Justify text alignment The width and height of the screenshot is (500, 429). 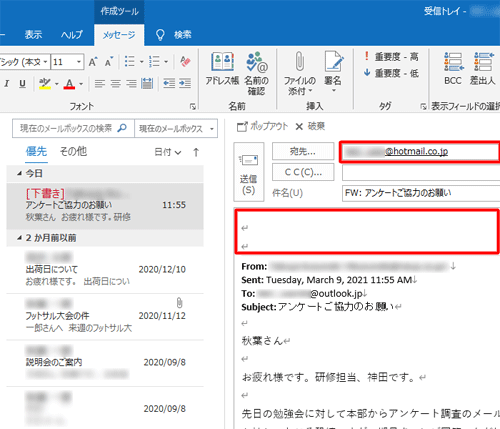point(147,83)
